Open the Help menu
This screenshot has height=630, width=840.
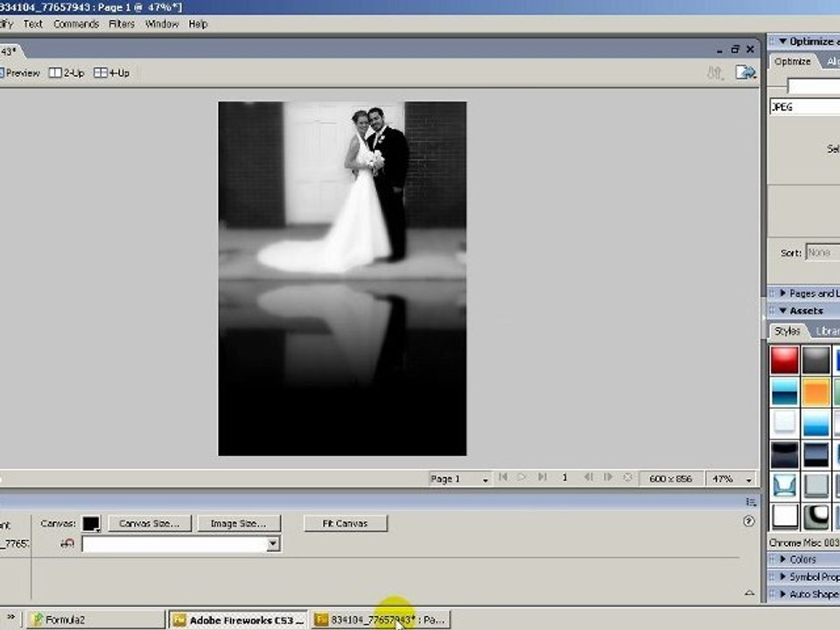click(x=198, y=24)
